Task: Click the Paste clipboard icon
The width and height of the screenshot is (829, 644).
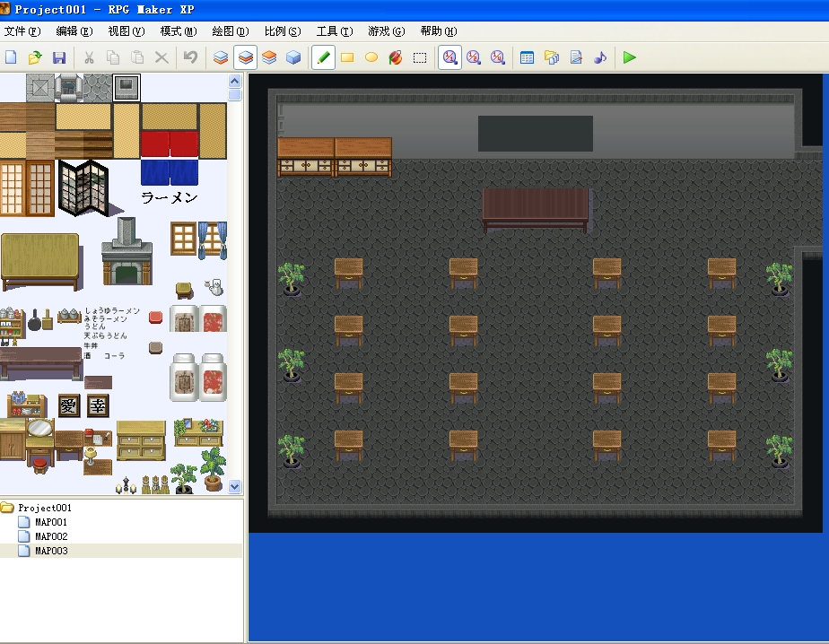Action: pyautogui.click(x=137, y=57)
